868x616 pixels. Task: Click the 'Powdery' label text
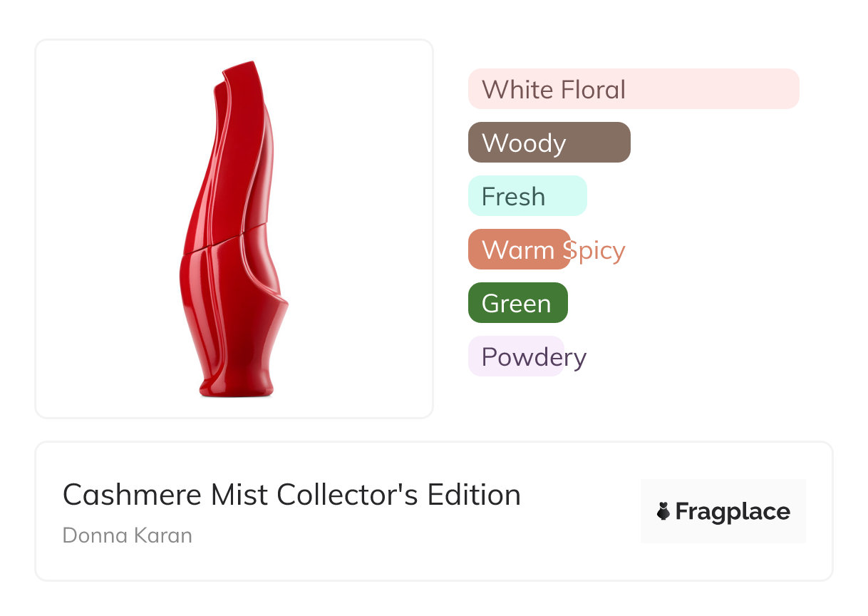pos(533,357)
